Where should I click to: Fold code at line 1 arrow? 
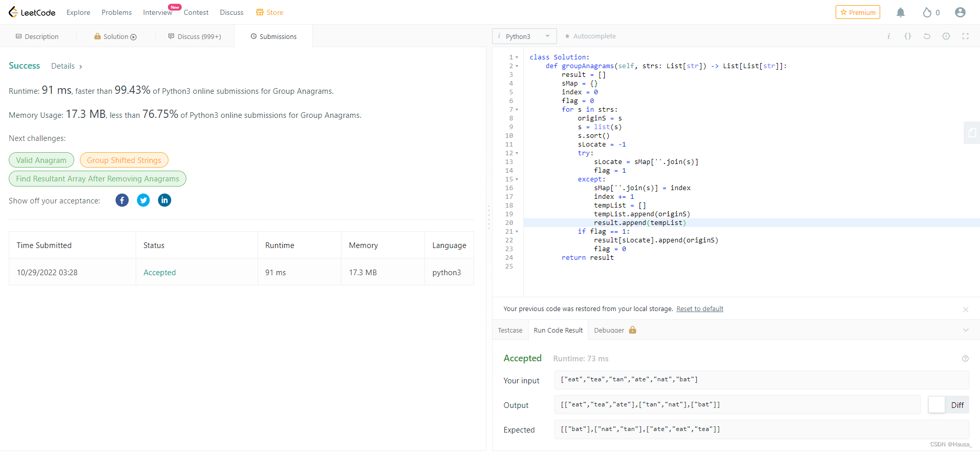(517, 57)
